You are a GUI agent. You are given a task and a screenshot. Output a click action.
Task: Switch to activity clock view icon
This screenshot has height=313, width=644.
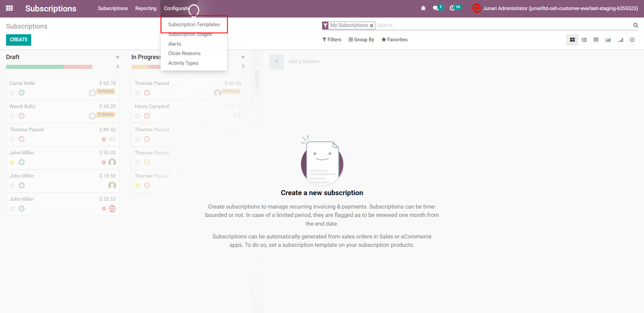click(632, 40)
